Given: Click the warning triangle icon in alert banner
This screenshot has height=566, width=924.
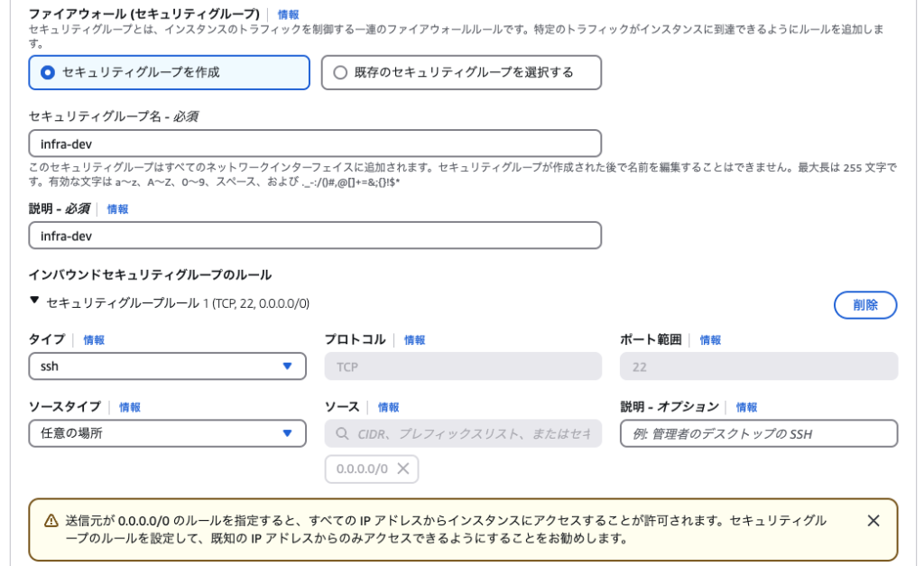Looking at the screenshot, I should (x=51, y=521).
